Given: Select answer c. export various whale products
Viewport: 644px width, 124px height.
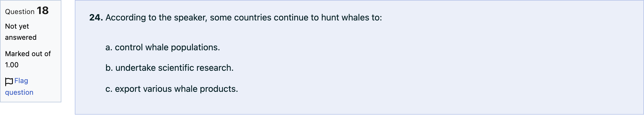Looking at the screenshot, I should click(x=172, y=89).
